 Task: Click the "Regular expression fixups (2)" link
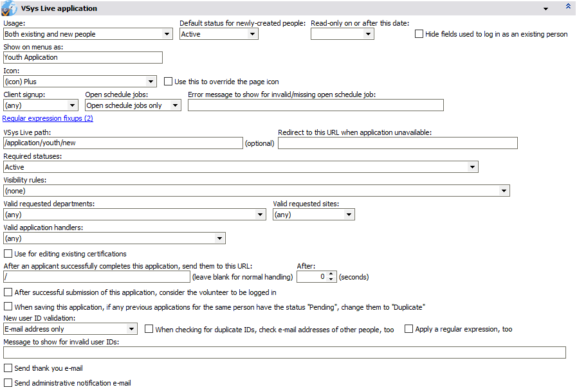point(47,118)
